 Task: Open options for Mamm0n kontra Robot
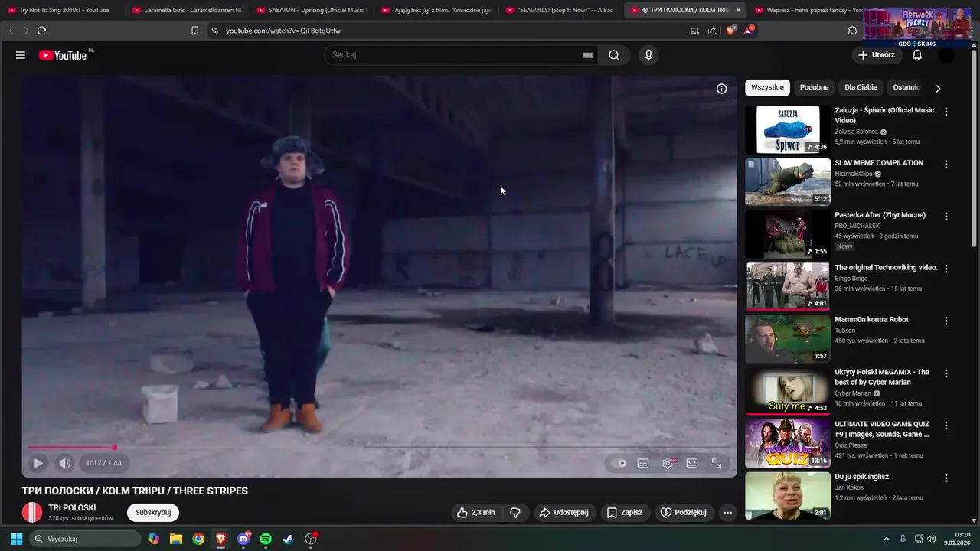point(946,321)
